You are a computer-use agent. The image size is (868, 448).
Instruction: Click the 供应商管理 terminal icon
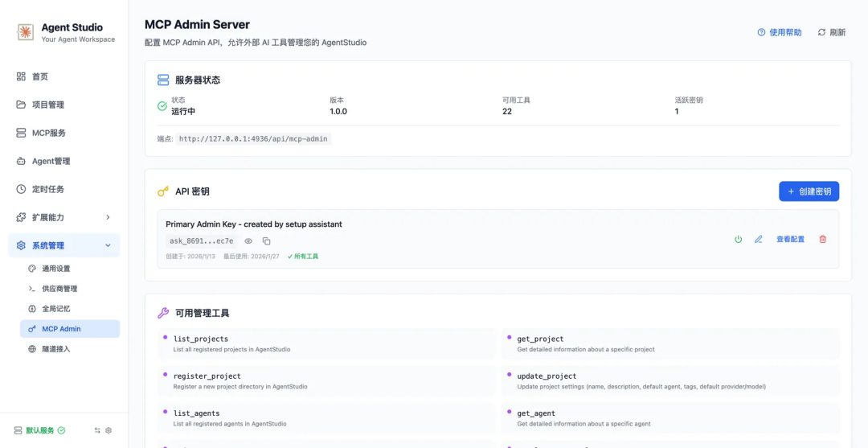[32, 289]
